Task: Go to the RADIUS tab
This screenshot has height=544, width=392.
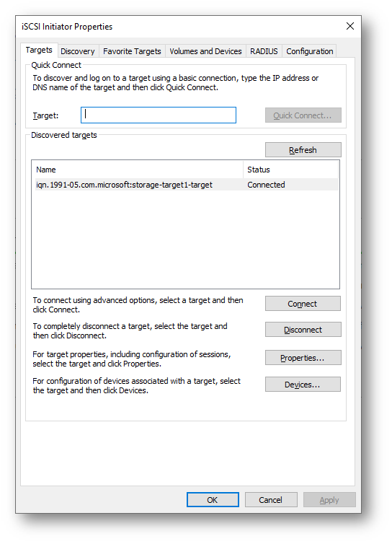Action: [x=264, y=51]
